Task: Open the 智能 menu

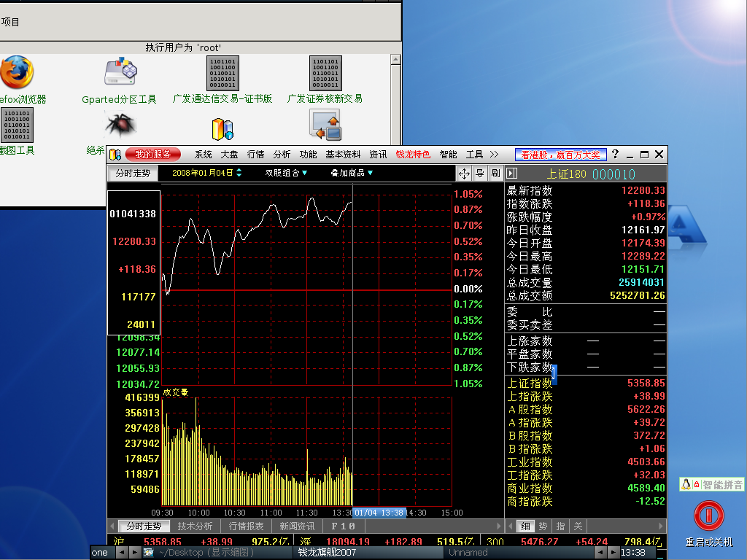Action: tap(448, 155)
